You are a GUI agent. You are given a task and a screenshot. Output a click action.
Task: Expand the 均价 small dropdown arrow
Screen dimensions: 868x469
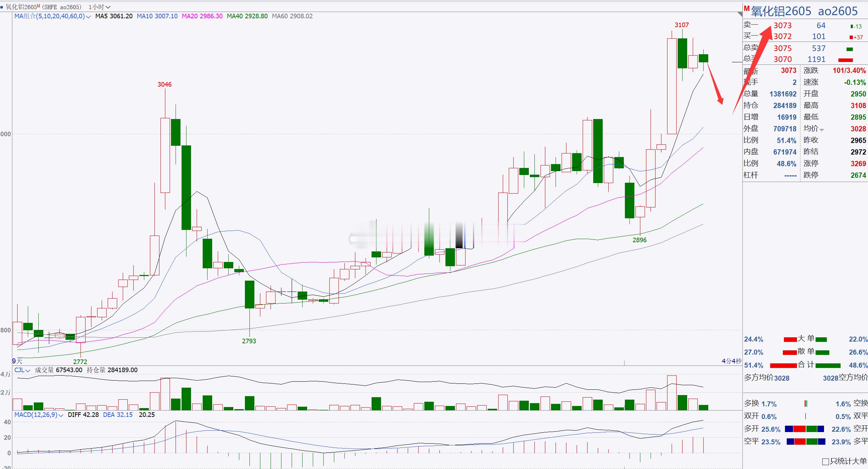coord(822,130)
